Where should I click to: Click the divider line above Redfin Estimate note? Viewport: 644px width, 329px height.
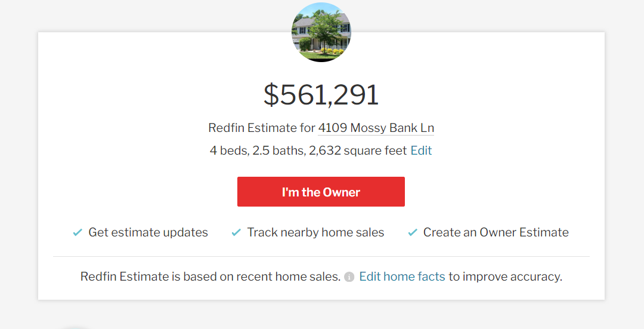coord(321,257)
